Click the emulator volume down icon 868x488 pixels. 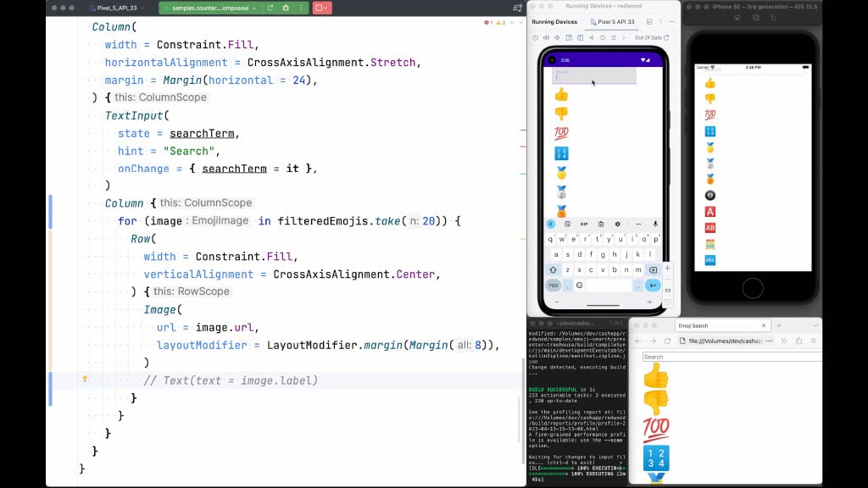[x=558, y=37]
